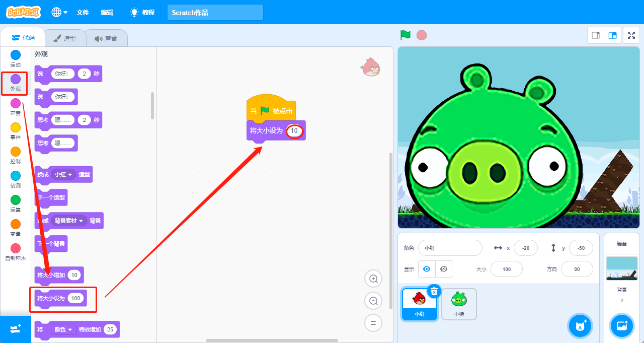
Task: Click the green flag to run
Action: 406,35
